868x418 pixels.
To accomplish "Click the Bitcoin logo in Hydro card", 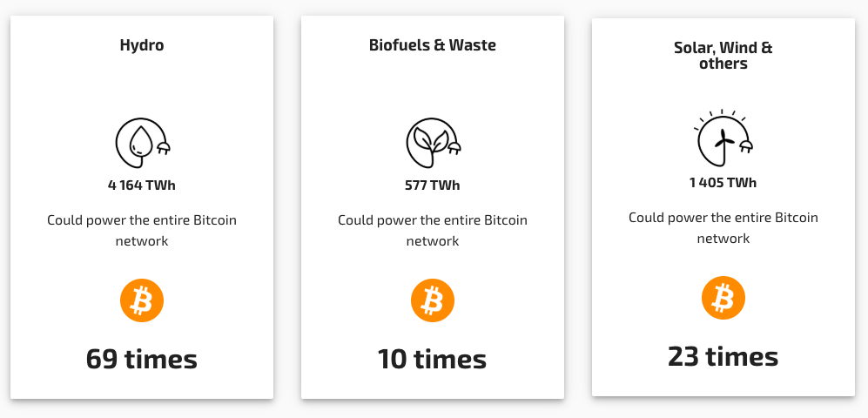I will (142, 300).
